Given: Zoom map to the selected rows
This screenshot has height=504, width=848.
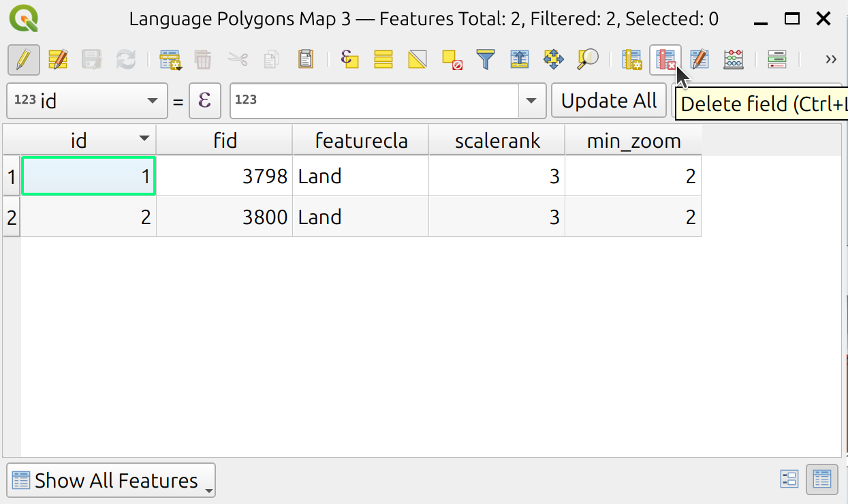Looking at the screenshot, I should (587, 60).
